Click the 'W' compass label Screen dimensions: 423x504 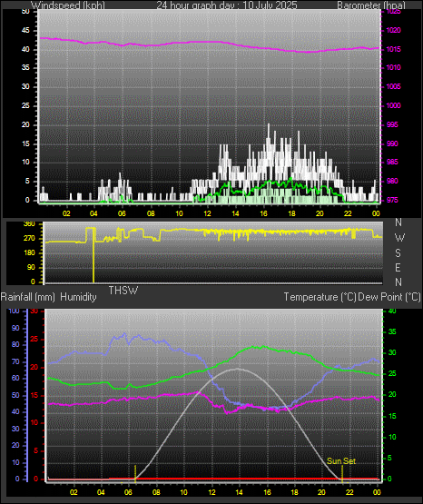pos(399,238)
